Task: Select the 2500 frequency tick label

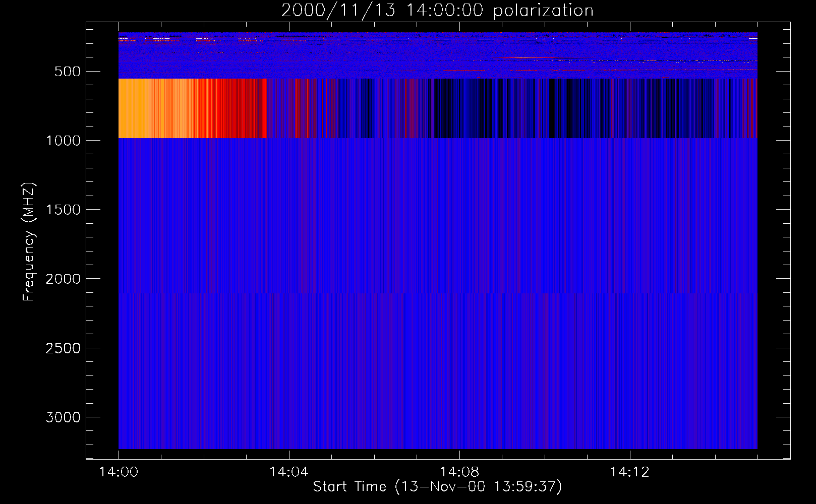Action: (x=63, y=348)
